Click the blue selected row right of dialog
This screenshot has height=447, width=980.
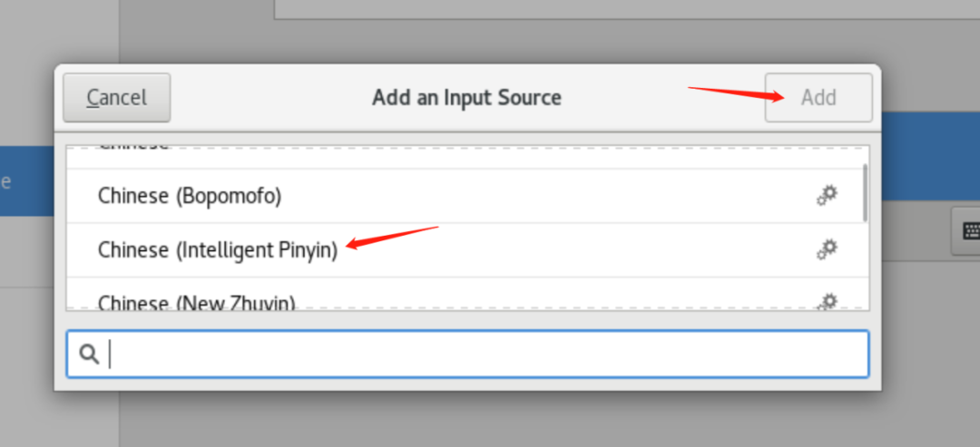pyautogui.click(x=931, y=156)
